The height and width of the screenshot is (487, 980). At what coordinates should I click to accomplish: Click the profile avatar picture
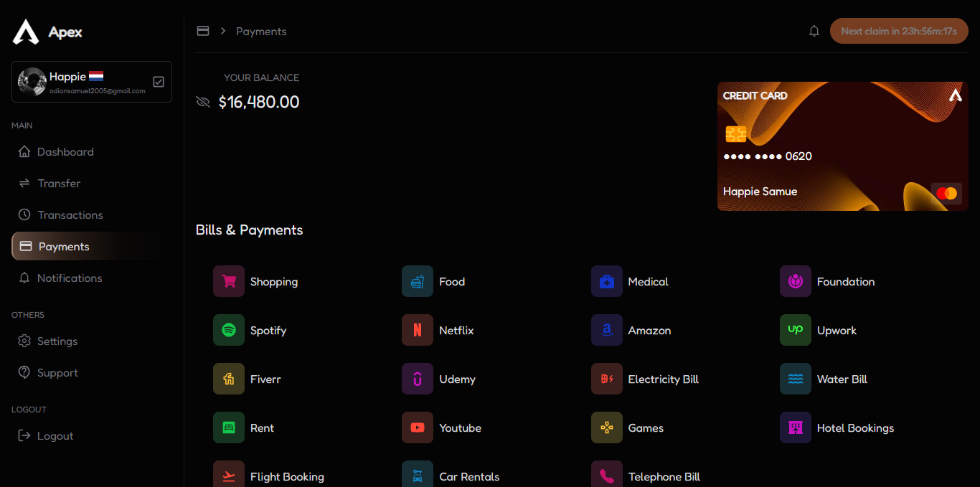point(32,82)
